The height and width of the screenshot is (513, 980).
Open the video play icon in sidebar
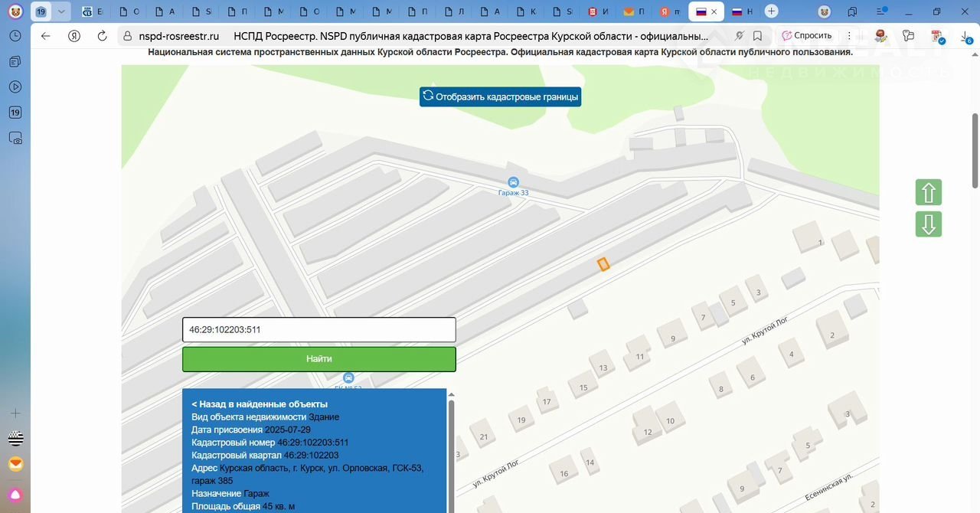pos(15,87)
